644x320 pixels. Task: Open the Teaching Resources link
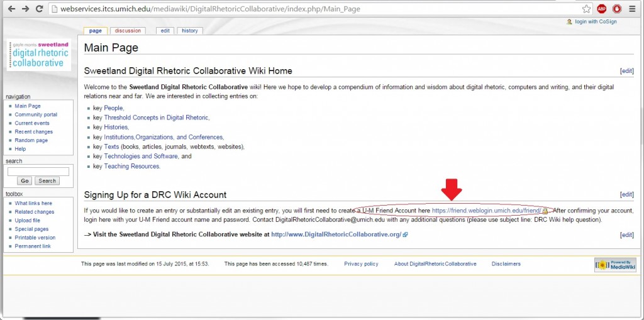(x=131, y=167)
